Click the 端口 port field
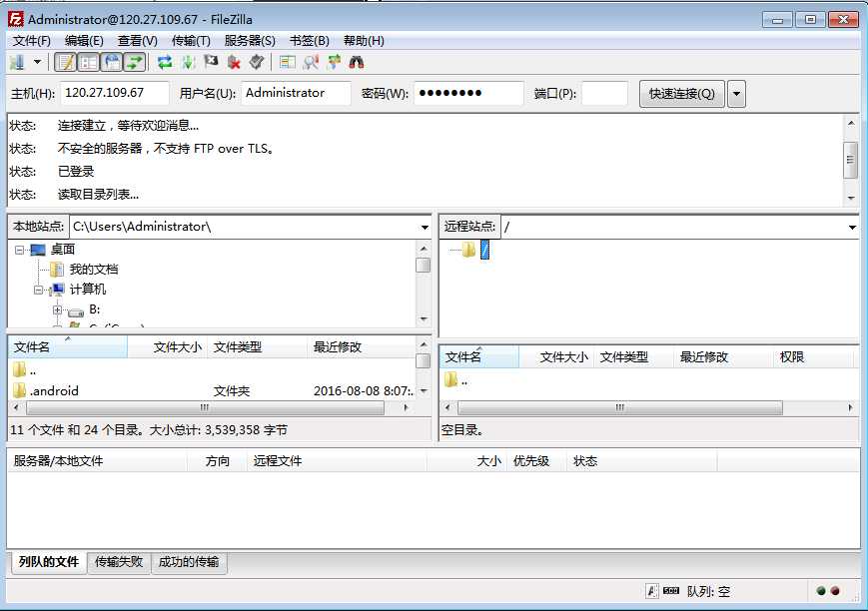868x611 pixels. click(604, 93)
